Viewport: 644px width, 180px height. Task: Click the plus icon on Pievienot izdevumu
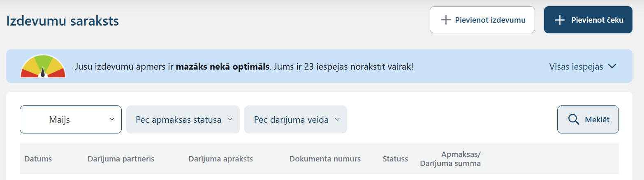[x=446, y=20]
